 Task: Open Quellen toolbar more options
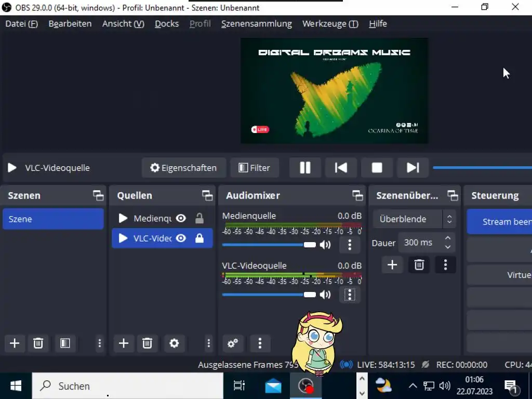tap(209, 343)
